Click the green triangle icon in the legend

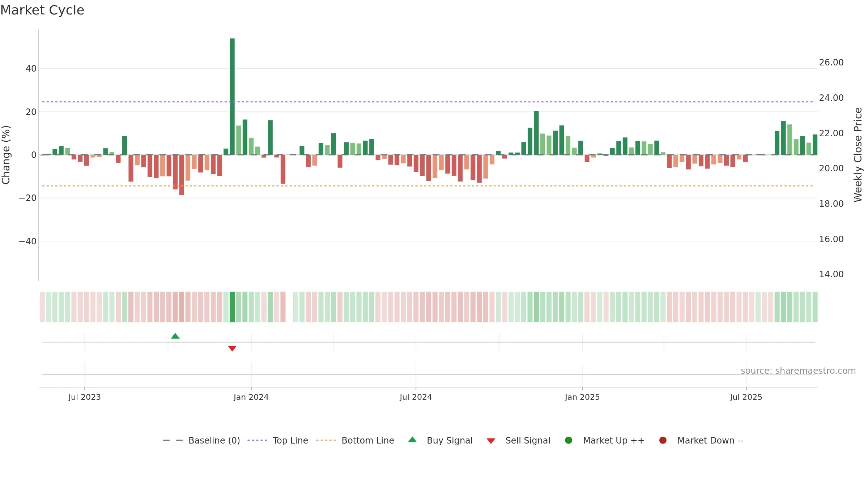click(412, 440)
